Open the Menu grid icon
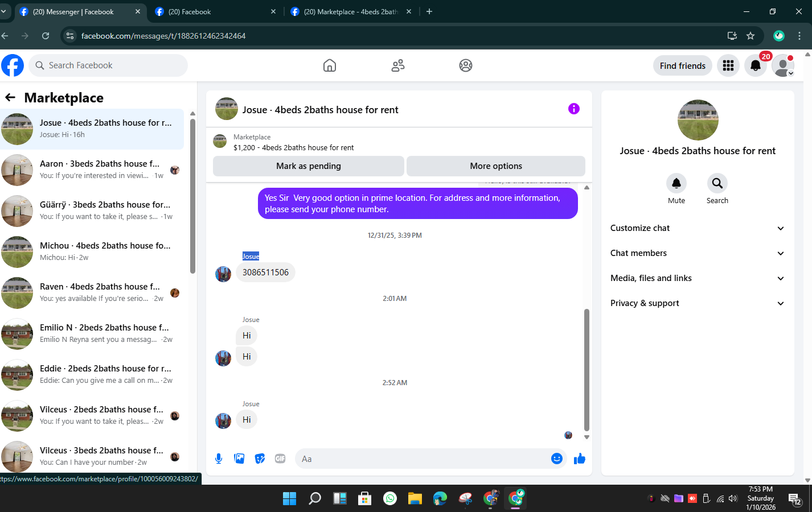 [x=728, y=65]
